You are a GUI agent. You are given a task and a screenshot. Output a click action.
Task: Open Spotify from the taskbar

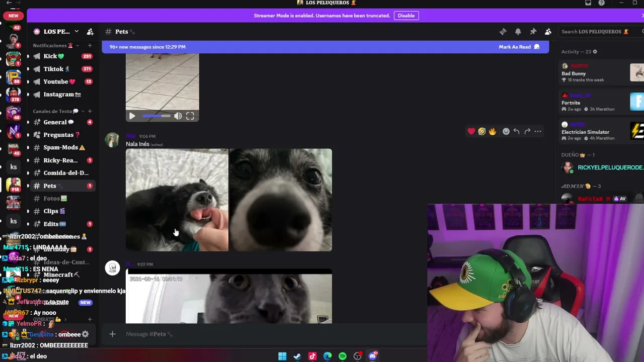point(343,356)
